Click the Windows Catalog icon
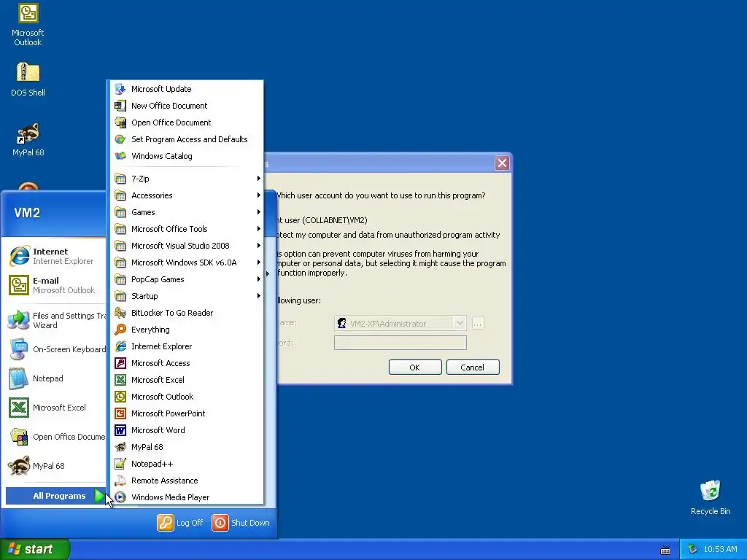747x560 pixels. (120, 156)
